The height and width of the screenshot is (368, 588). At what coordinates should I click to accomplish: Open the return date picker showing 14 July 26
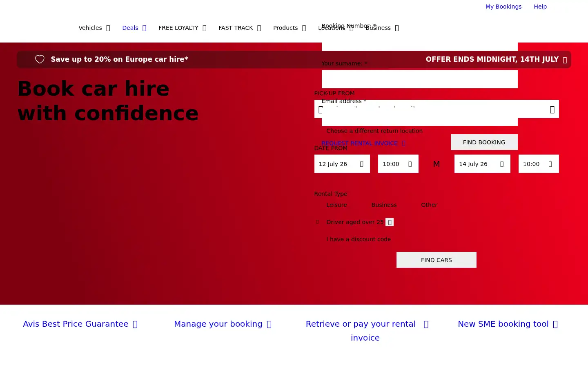(482, 164)
